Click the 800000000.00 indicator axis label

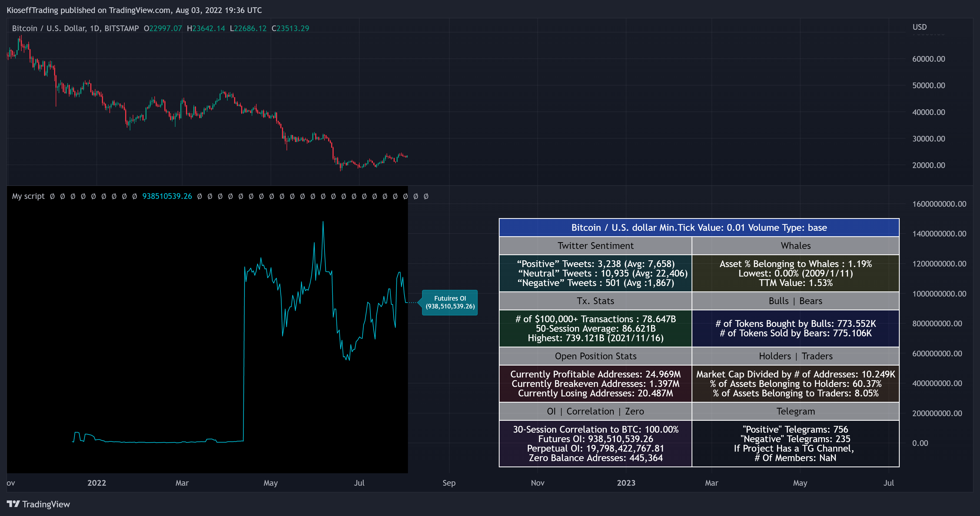point(937,323)
